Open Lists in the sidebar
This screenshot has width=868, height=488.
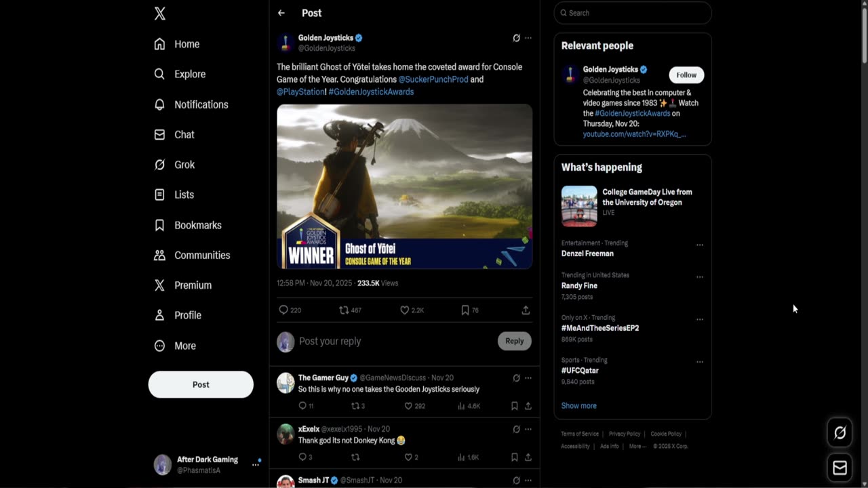click(174, 195)
